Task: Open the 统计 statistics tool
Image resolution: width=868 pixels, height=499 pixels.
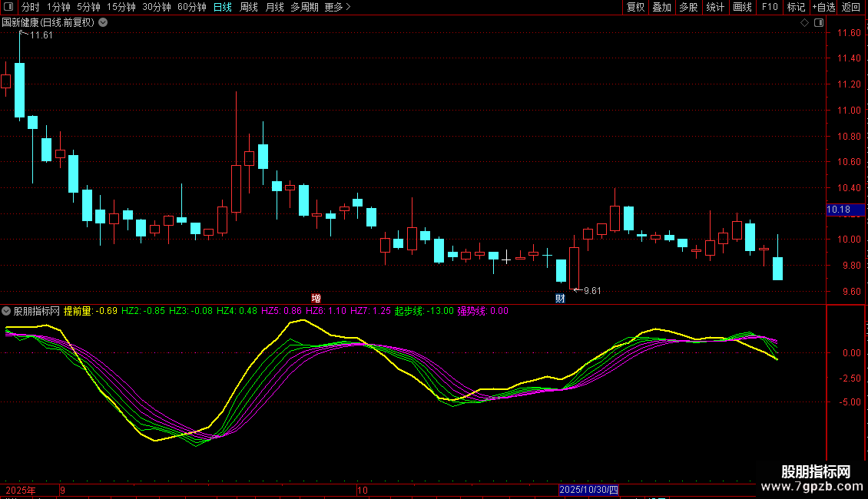Action: click(x=715, y=7)
